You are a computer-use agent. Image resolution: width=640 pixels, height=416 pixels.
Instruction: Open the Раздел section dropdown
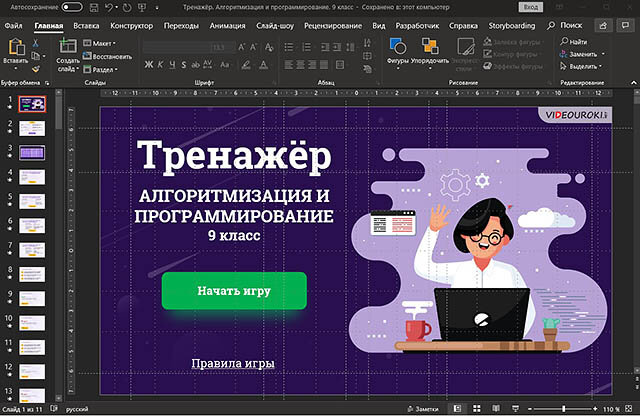click(x=100, y=69)
